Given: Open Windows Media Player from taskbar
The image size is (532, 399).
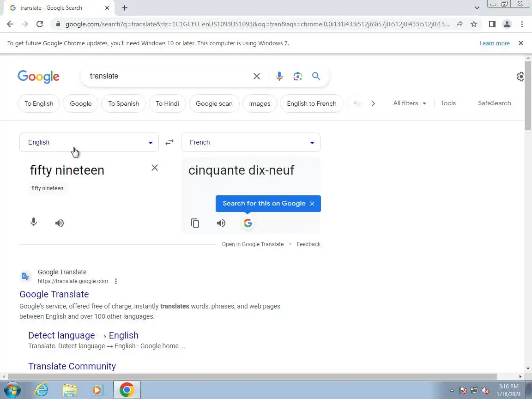Looking at the screenshot, I should tap(98, 390).
